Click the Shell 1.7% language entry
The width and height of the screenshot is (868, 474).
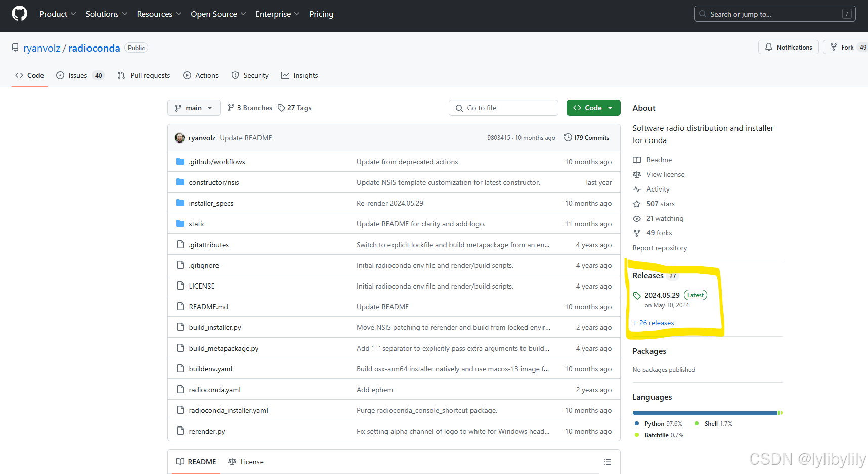(713, 424)
